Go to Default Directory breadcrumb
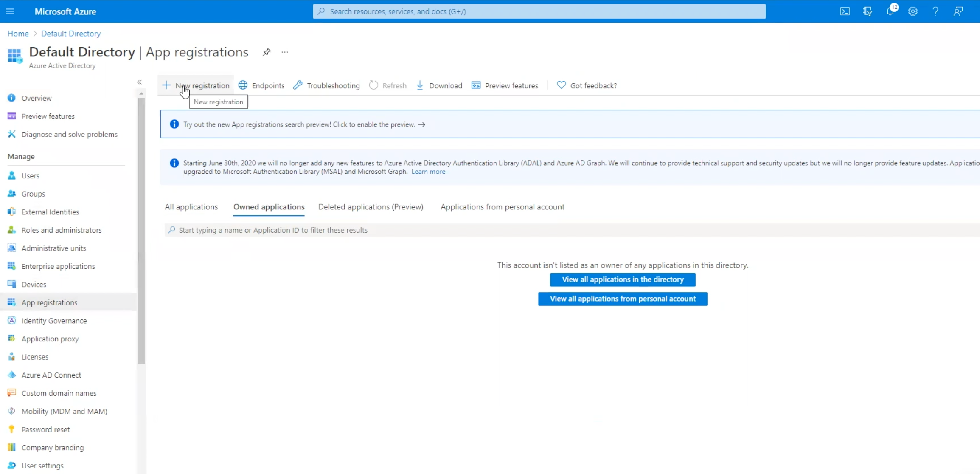The height and width of the screenshot is (474, 980). click(x=71, y=34)
